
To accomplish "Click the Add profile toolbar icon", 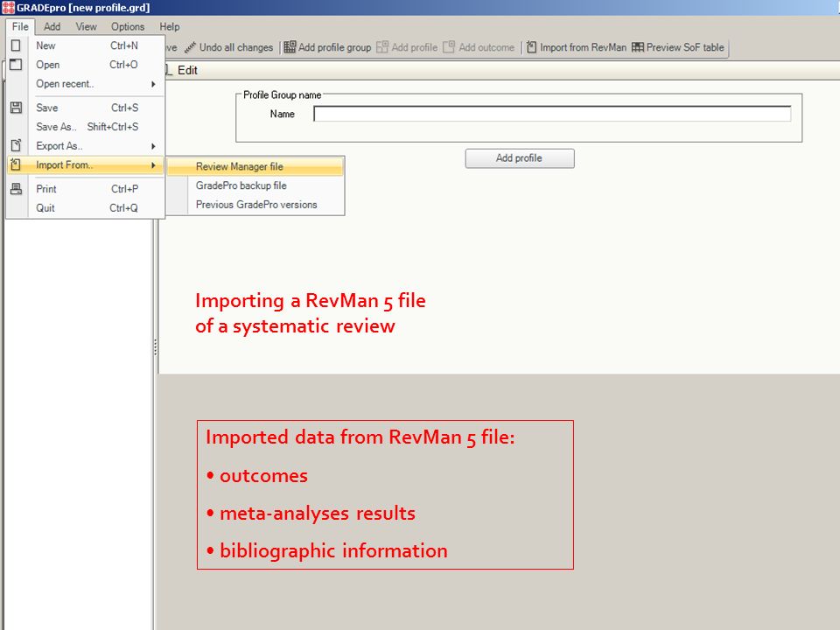I will [382, 47].
